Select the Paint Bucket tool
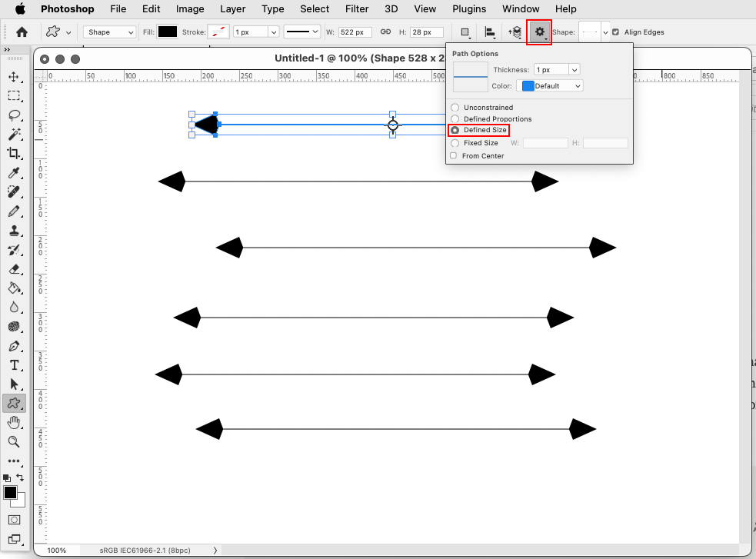 [14, 288]
